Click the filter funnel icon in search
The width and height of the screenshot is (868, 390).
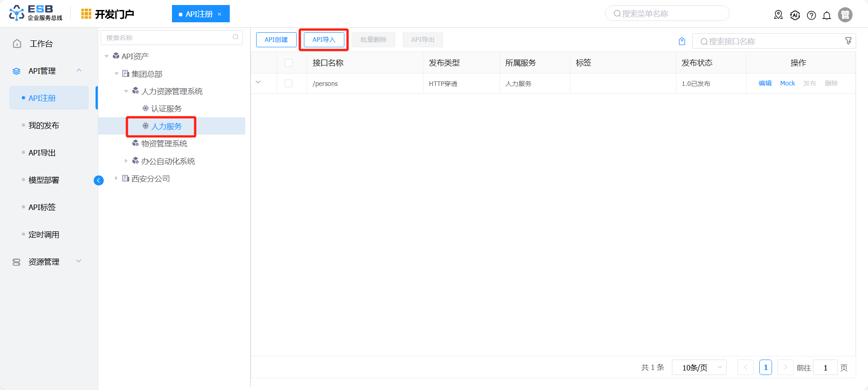point(848,41)
